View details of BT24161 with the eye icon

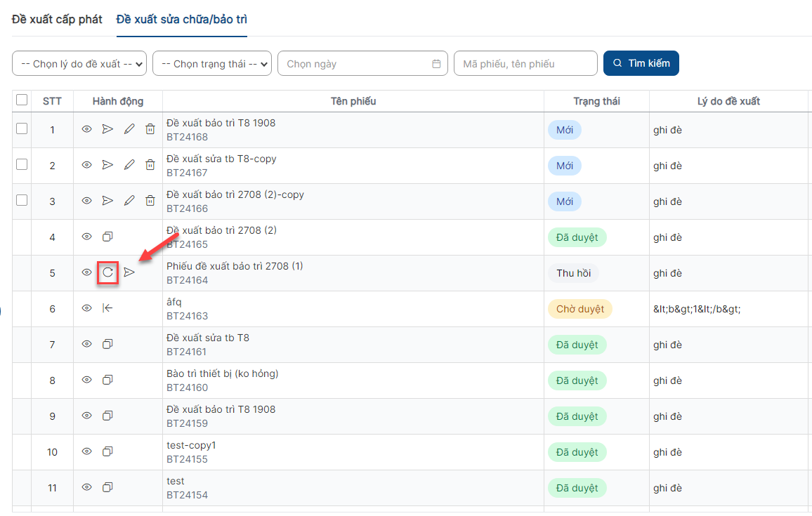(86, 344)
